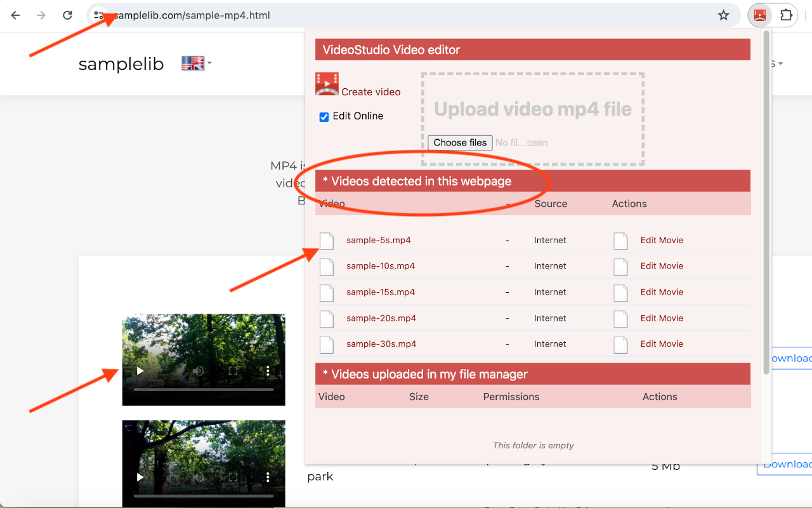Click the This folder is empty message

click(x=533, y=445)
